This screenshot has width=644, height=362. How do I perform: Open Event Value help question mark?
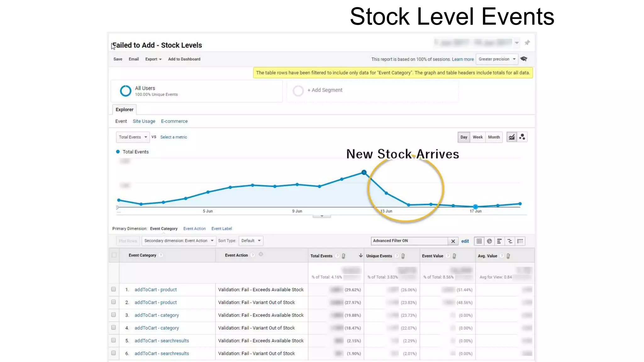point(448,256)
